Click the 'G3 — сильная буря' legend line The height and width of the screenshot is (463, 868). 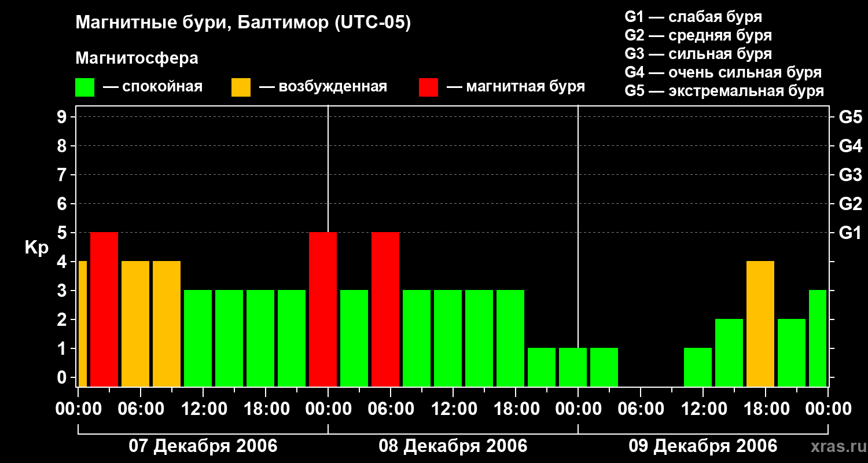point(698,54)
